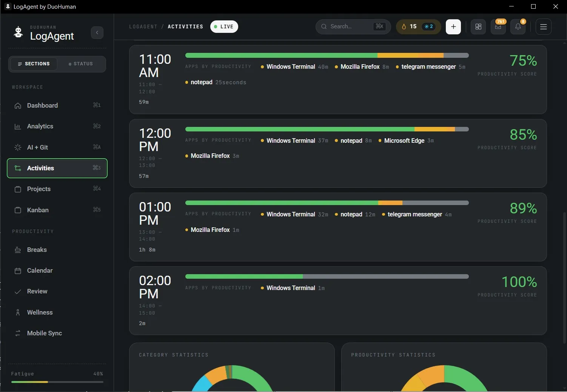The width and height of the screenshot is (567, 392).
Task: Click the 75% productivity score
Action: point(523,60)
